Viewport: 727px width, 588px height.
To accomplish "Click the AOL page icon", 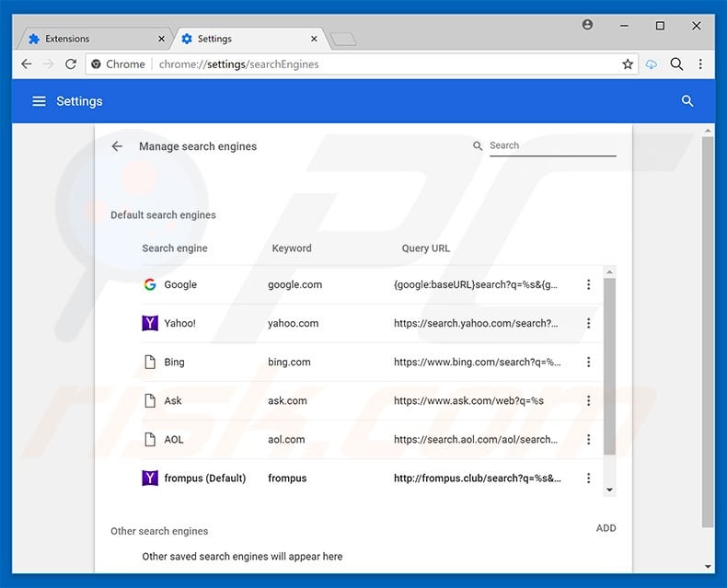I will click(150, 439).
